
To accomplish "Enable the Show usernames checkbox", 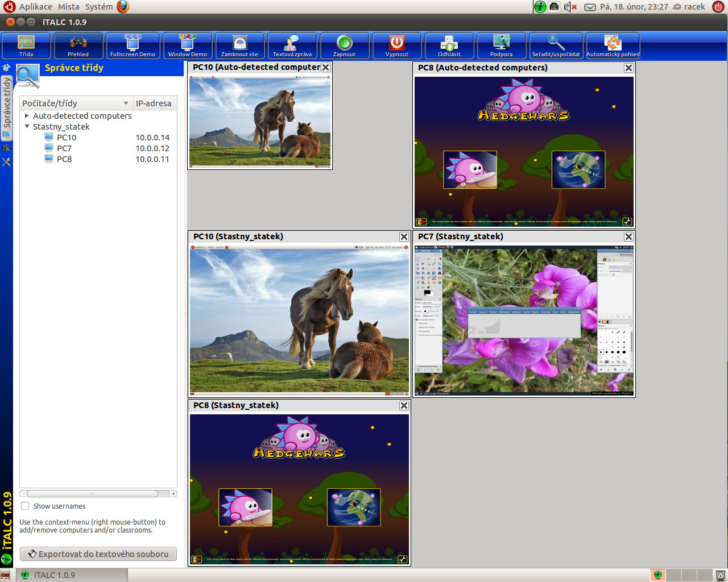I will point(25,506).
